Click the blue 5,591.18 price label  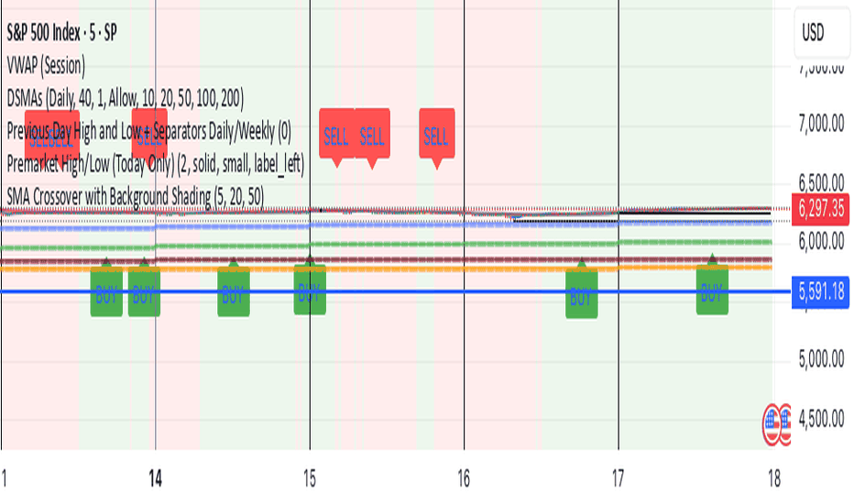[820, 292]
